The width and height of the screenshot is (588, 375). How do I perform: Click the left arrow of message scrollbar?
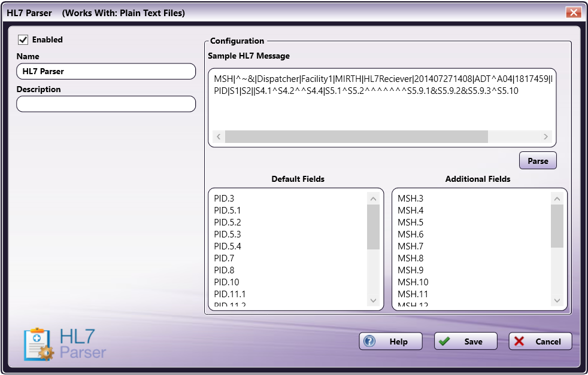tap(219, 137)
